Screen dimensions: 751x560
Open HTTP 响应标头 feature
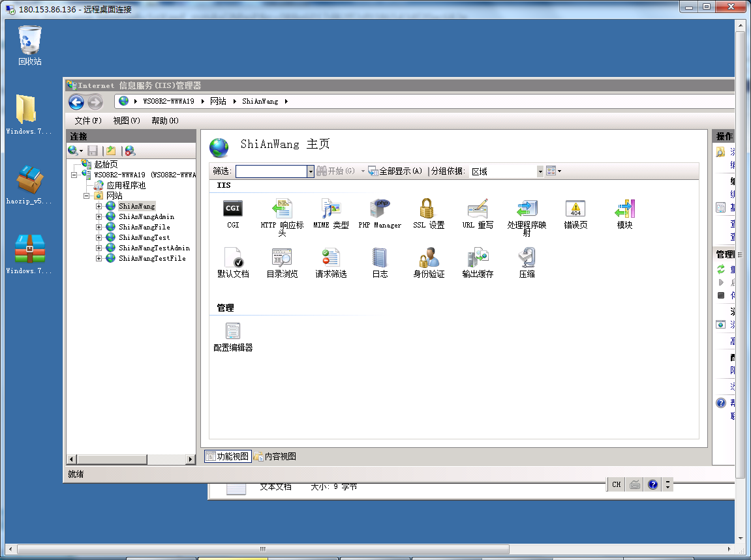pos(282,217)
